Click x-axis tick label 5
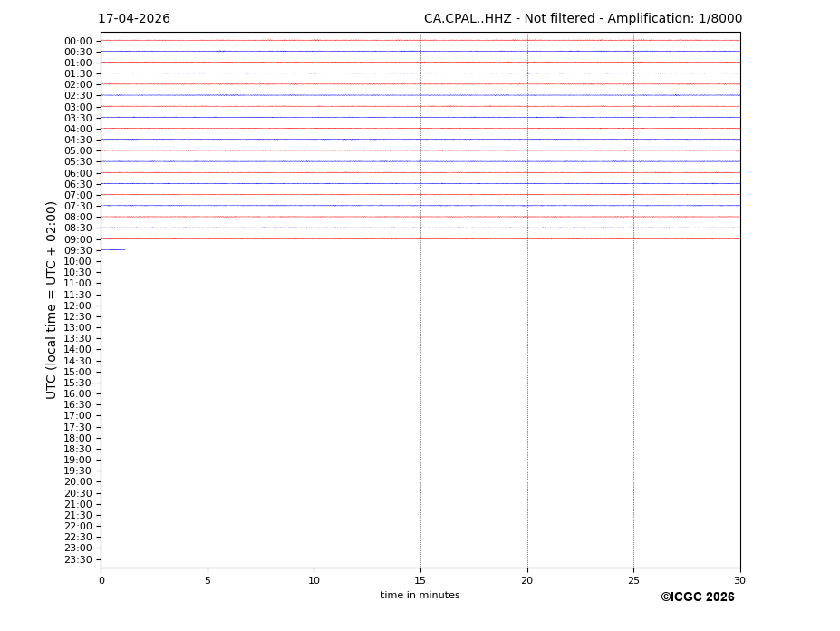840x631 pixels. [208, 580]
